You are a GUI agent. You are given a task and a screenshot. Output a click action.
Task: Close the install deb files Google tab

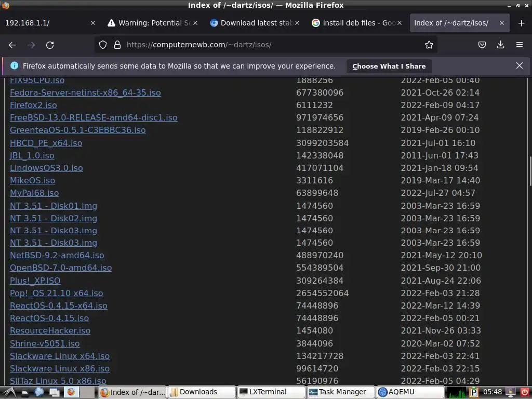click(x=400, y=23)
